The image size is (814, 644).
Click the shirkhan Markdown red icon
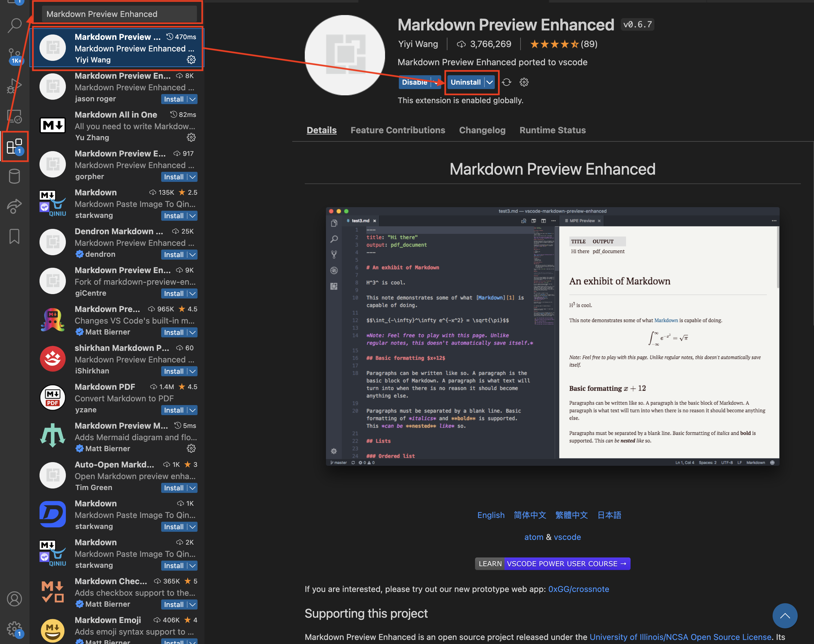(53, 359)
